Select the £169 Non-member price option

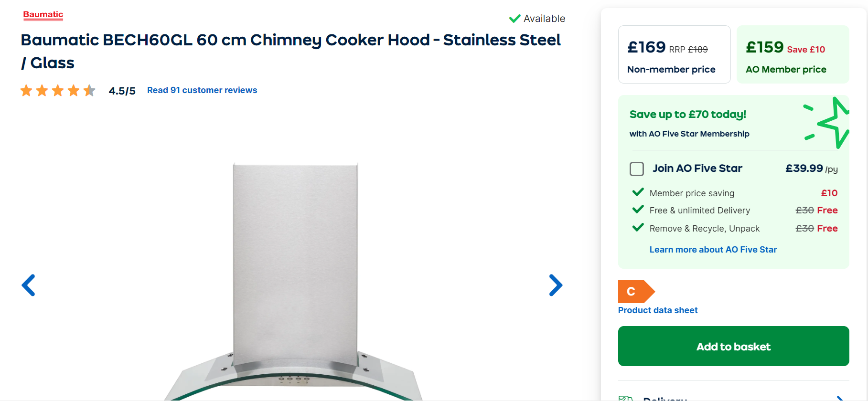pos(674,54)
